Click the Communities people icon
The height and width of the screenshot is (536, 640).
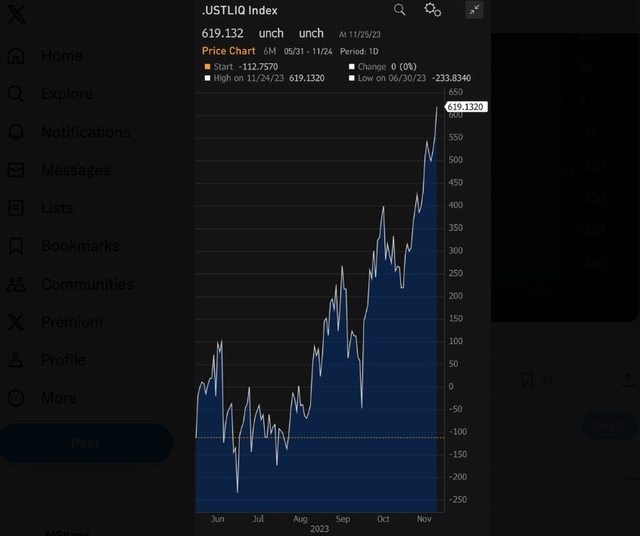click(16, 284)
